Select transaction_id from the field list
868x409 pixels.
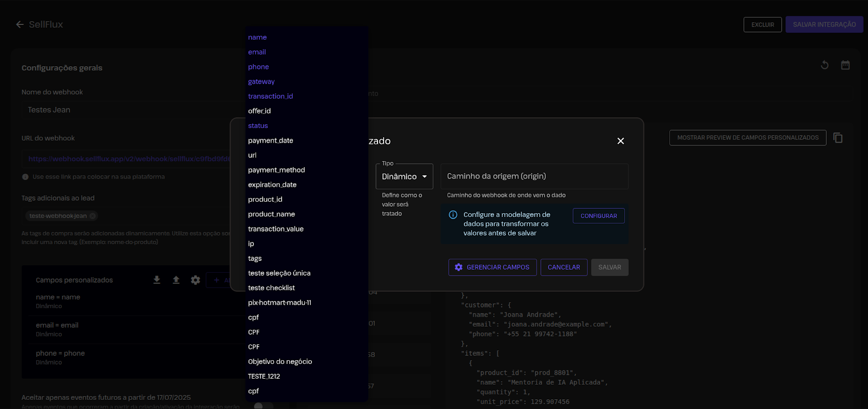(270, 97)
